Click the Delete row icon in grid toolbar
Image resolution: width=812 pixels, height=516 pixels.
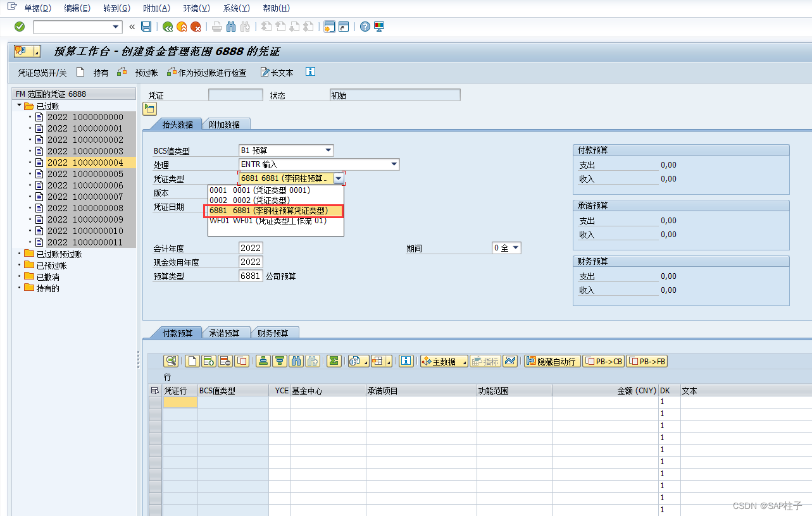click(x=225, y=361)
